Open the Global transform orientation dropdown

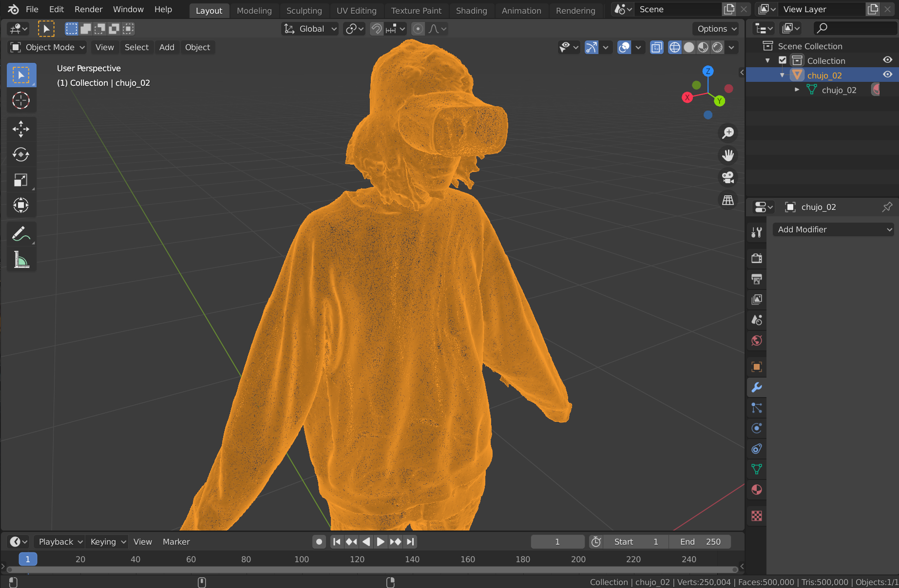coord(310,29)
